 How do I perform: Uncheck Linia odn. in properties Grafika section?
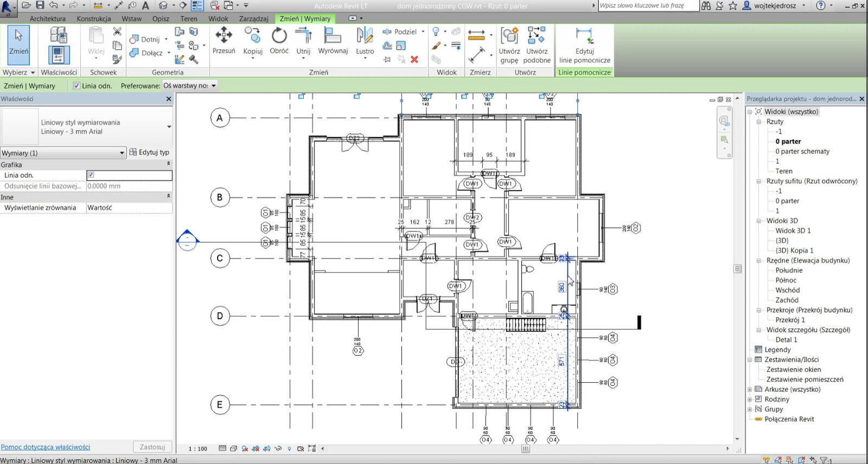[91, 175]
